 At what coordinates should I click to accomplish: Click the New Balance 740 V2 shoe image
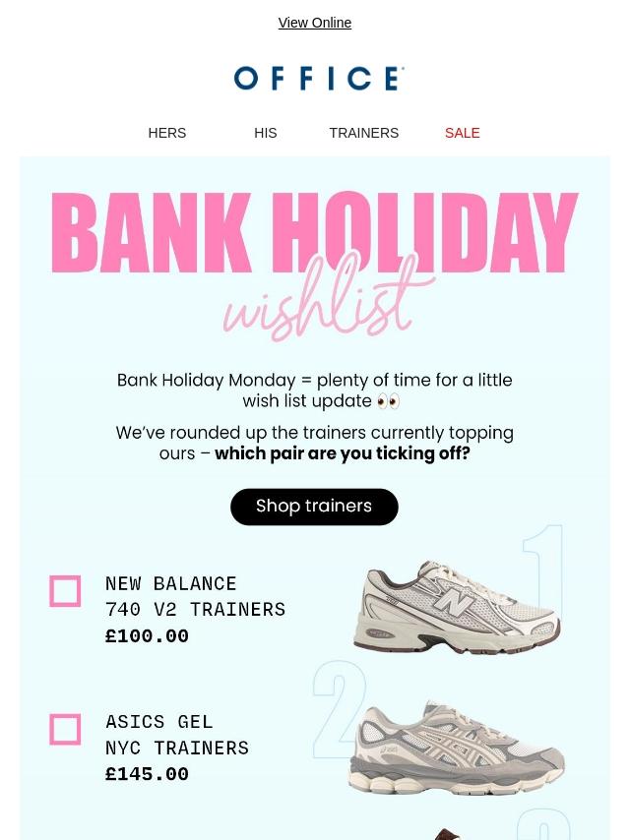pyautogui.click(x=457, y=607)
